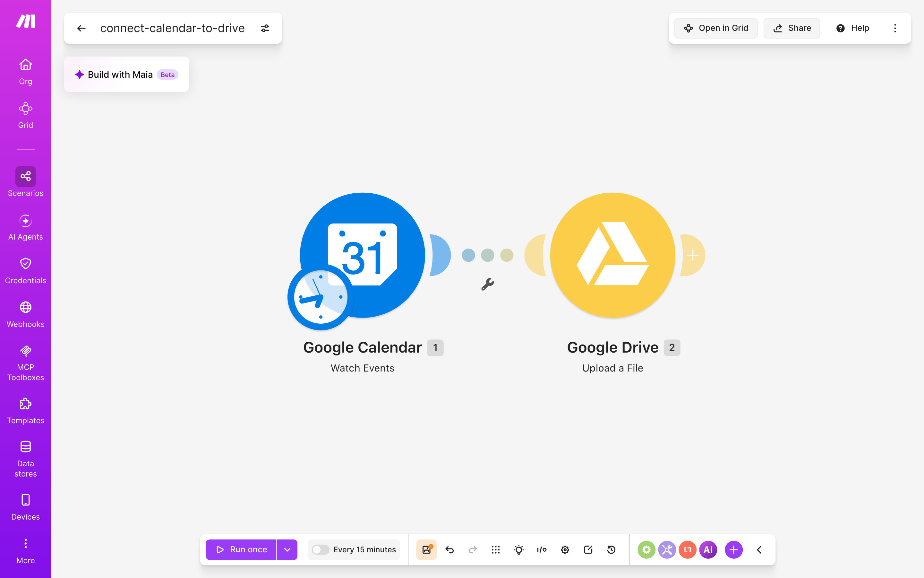
Task: Redo the last change
Action: click(x=473, y=550)
